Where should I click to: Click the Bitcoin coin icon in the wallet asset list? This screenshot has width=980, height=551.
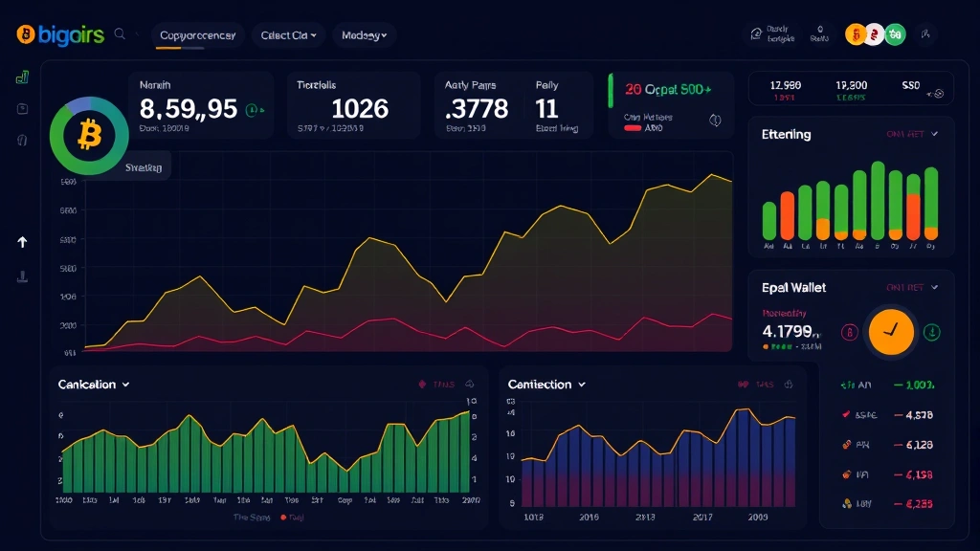tap(850, 333)
